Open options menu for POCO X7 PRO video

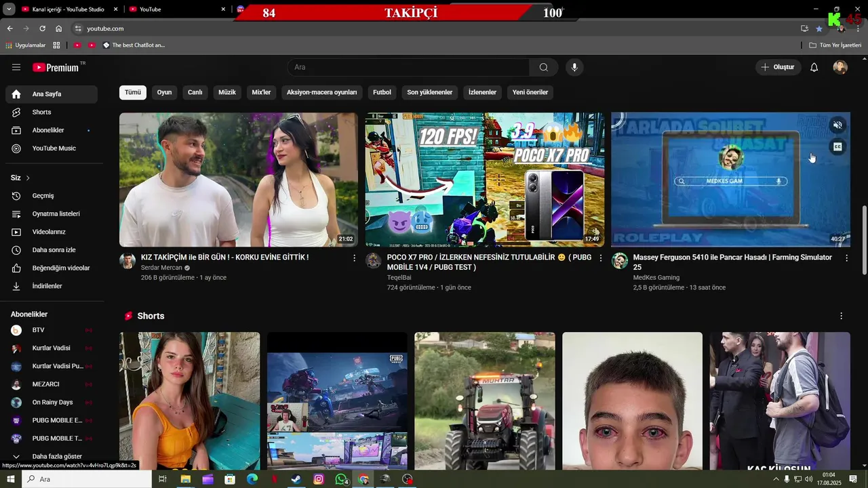pyautogui.click(x=600, y=258)
